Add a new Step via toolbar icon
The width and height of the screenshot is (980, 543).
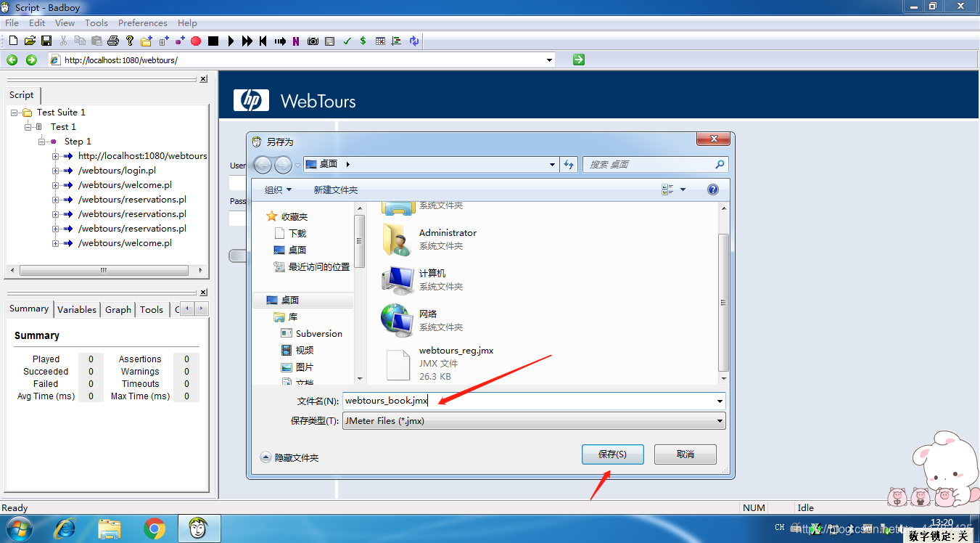point(180,41)
